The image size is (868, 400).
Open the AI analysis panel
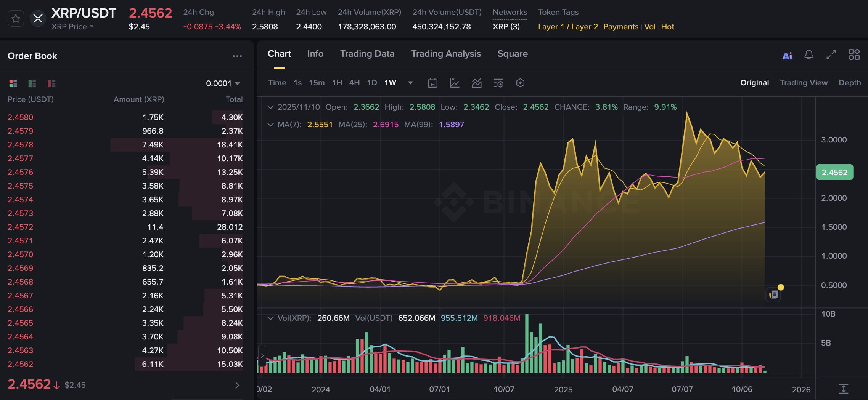(x=787, y=55)
